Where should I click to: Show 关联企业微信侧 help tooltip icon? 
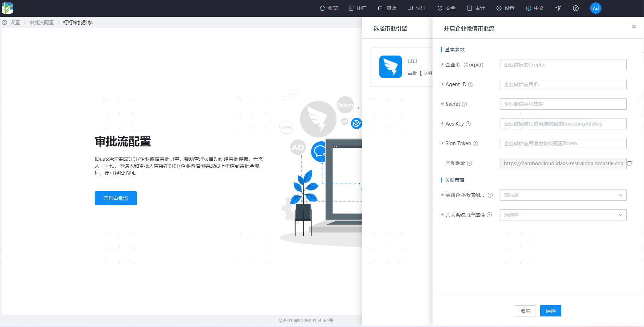coord(490,195)
